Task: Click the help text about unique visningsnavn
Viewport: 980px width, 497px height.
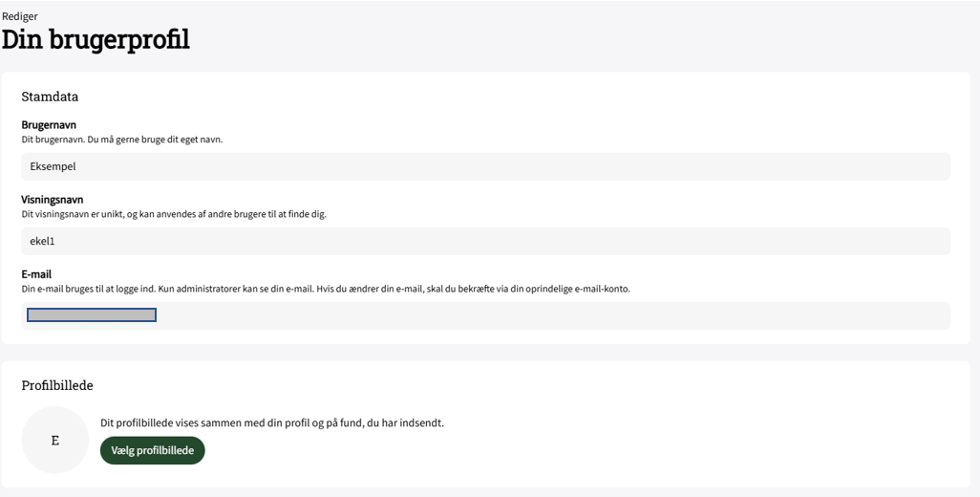Action: 174,214
